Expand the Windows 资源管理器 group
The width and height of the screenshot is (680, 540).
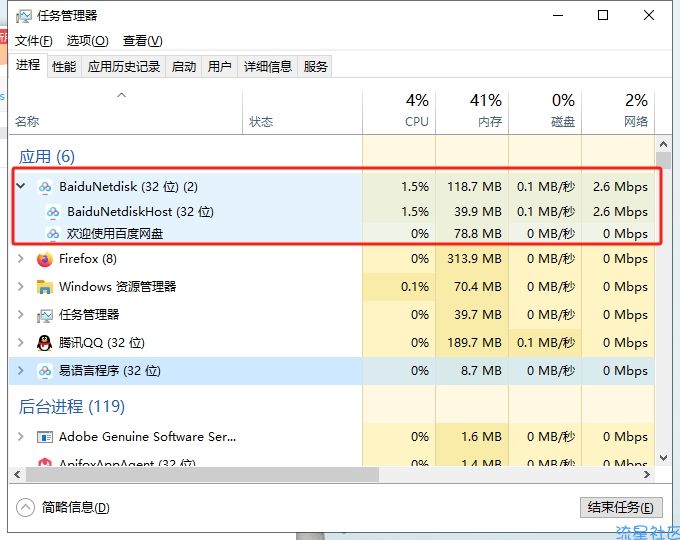pos(20,287)
